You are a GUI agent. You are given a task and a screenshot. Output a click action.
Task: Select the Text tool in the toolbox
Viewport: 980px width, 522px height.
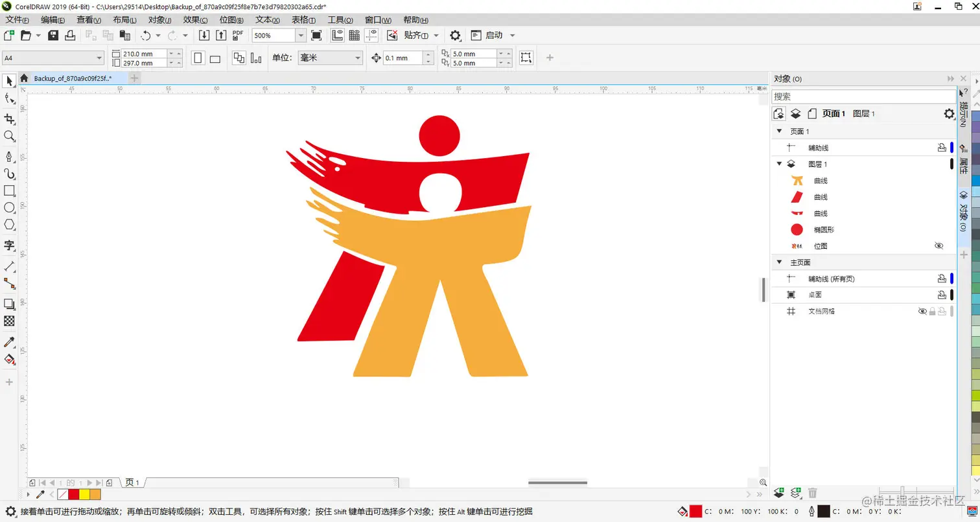coord(8,245)
